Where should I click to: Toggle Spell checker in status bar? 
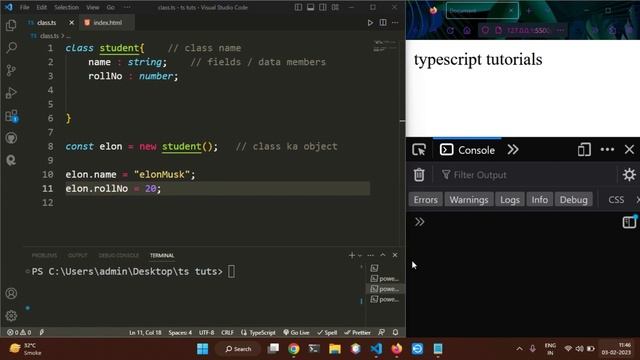click(x=327, y=333)
